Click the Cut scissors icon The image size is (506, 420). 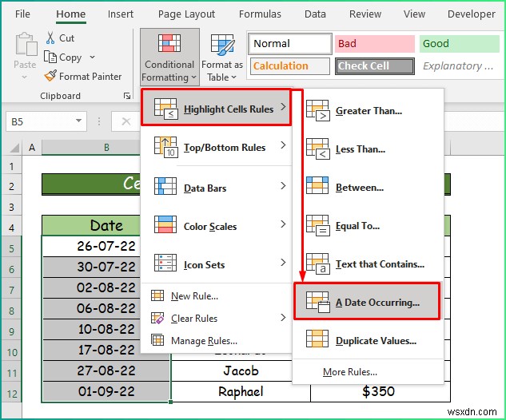point(50,38)
